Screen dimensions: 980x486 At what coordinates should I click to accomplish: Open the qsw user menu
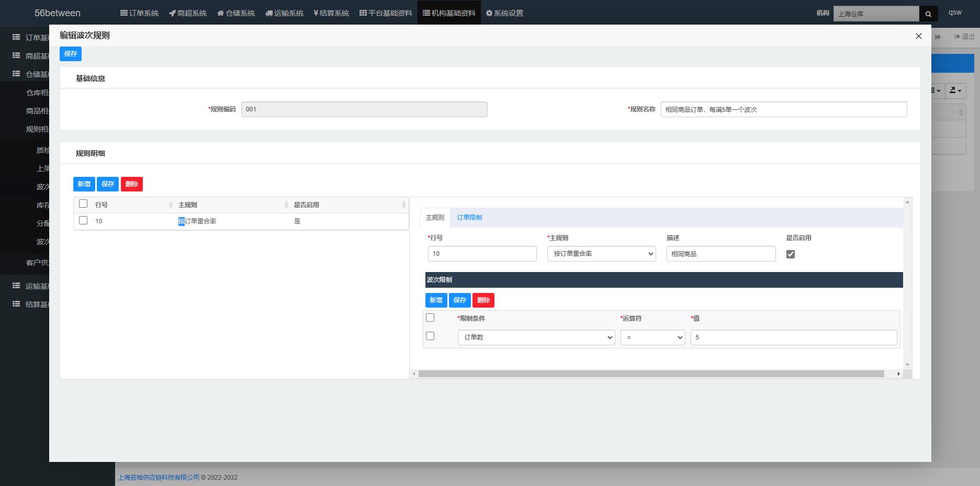955,13
